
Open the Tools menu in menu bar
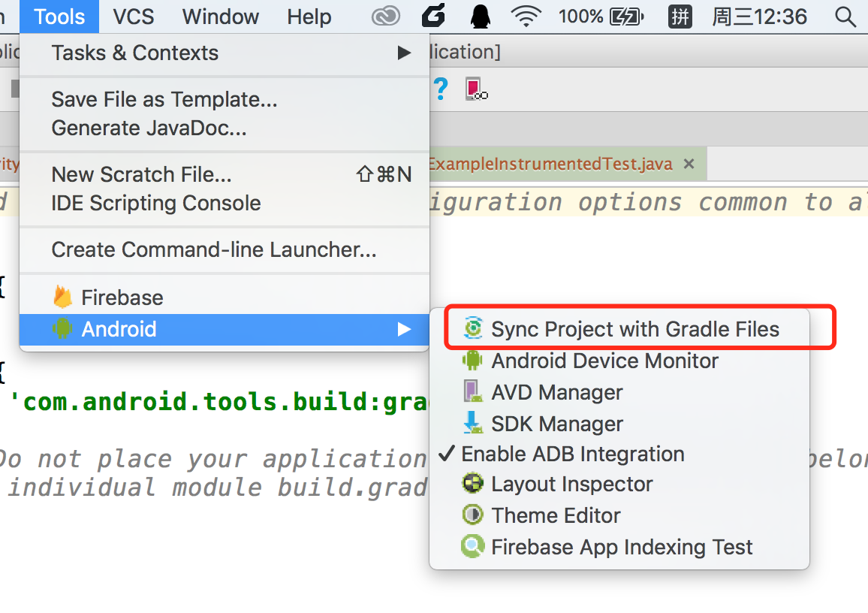click(x=59, y=17)
